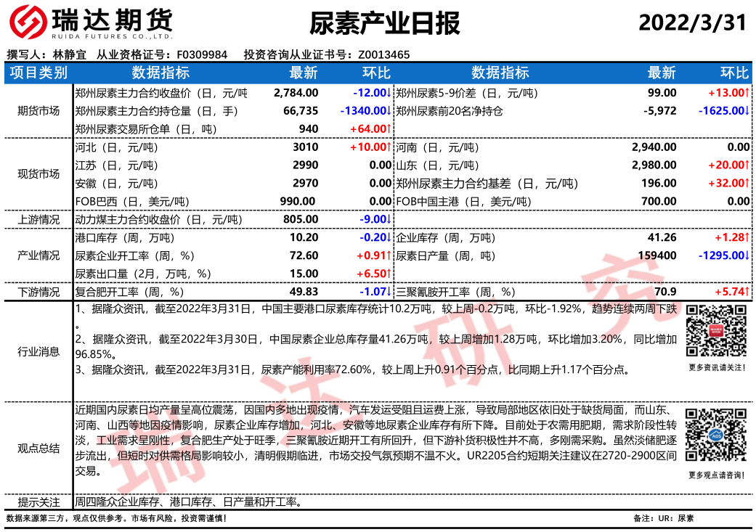Click the 尿素产业日报 report title
The image size is (756, 532).
[385, 24]
